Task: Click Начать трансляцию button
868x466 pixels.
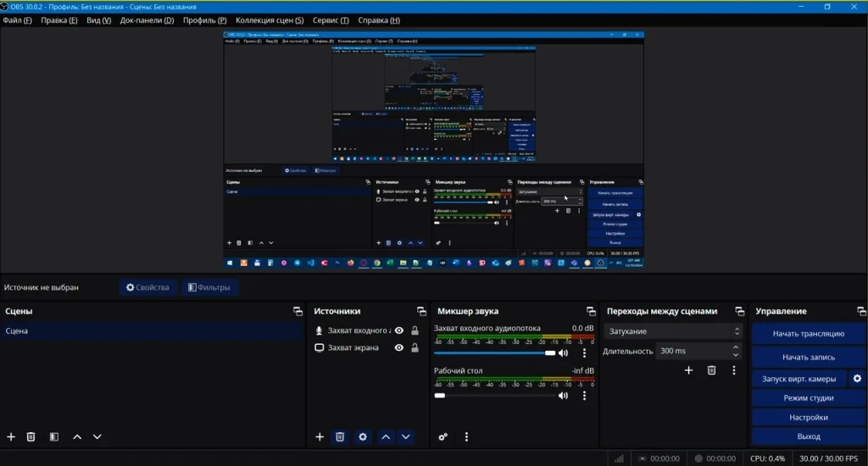Action: [808, 333]
